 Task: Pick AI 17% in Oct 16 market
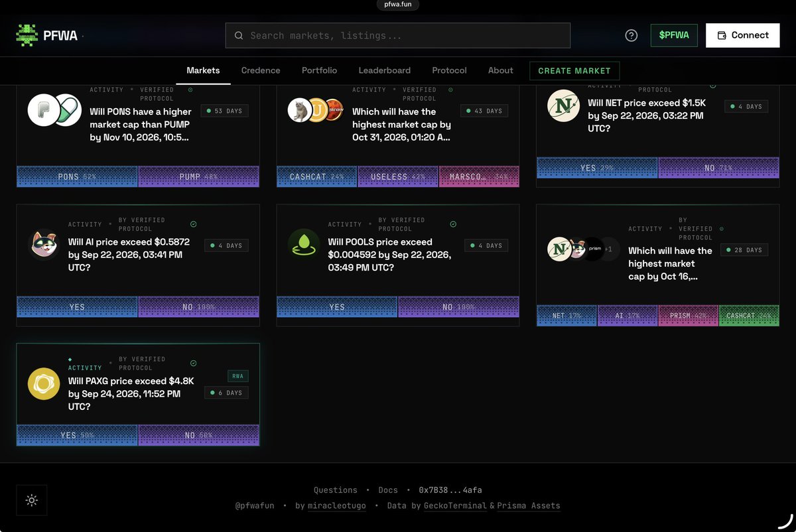628,316
